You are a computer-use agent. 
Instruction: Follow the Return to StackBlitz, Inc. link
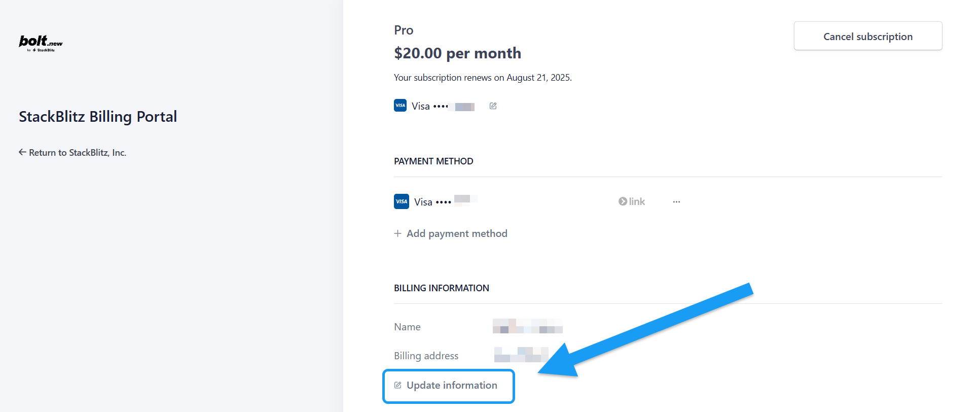pyautogui.click(x=77, y=152)
